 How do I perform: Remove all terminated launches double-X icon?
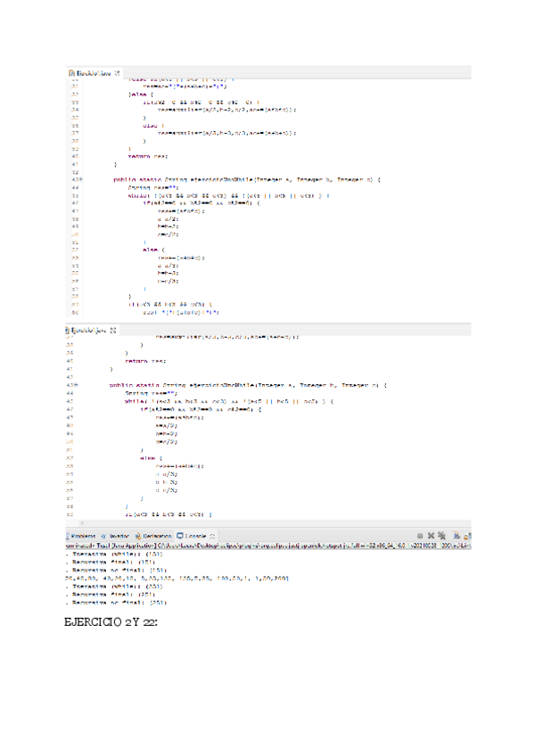point(441,536)
